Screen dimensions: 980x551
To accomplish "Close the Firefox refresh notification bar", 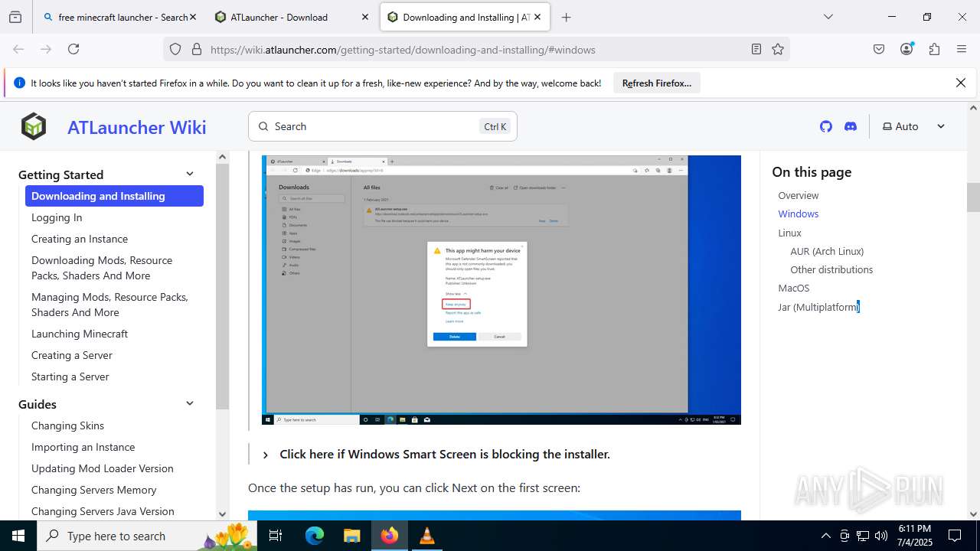I will [x=961, y=83].
